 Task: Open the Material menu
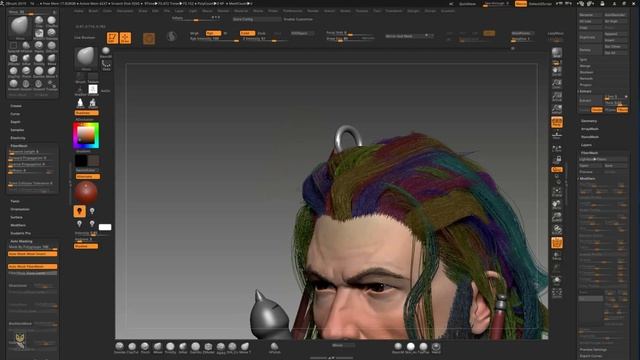(x=241, y=11)
